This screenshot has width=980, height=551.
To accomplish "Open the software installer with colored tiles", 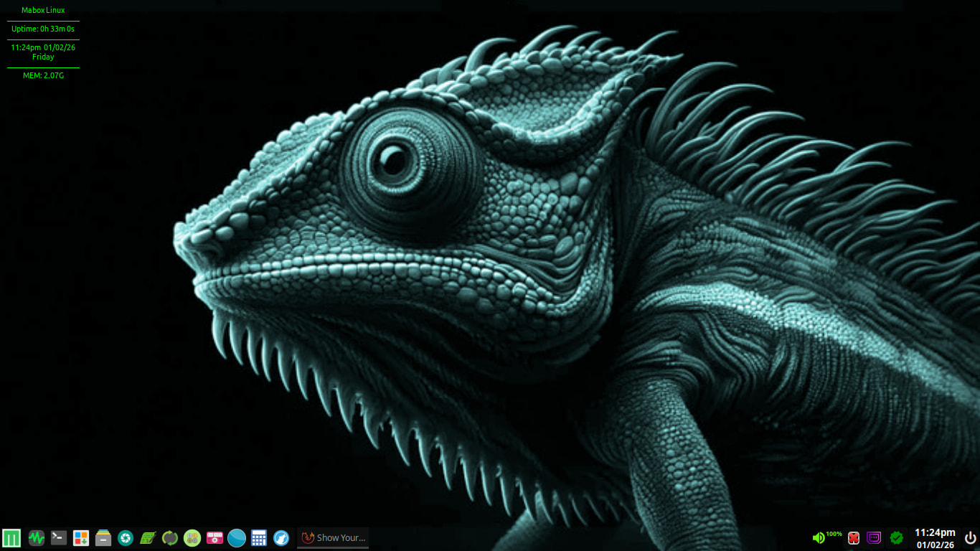I will pos(81,537).
